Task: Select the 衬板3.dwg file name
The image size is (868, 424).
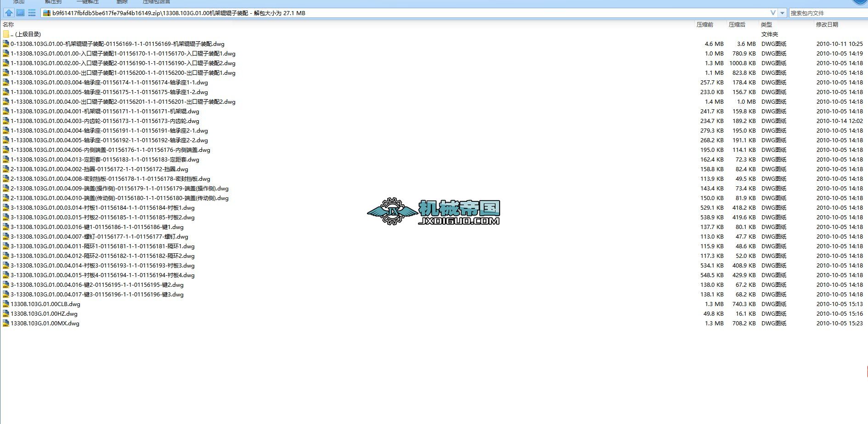Action: (102, 266)
